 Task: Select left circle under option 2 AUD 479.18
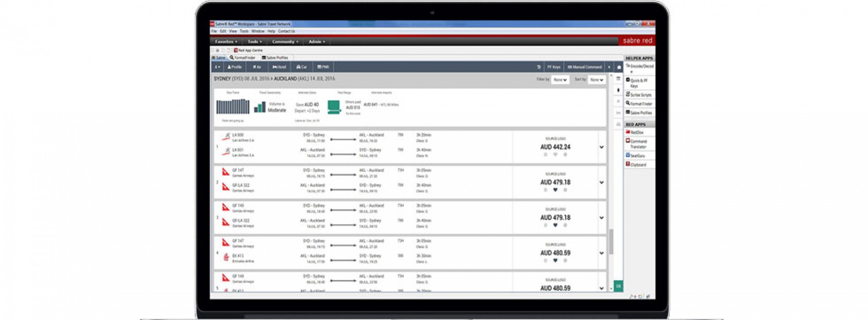(545, 190)
